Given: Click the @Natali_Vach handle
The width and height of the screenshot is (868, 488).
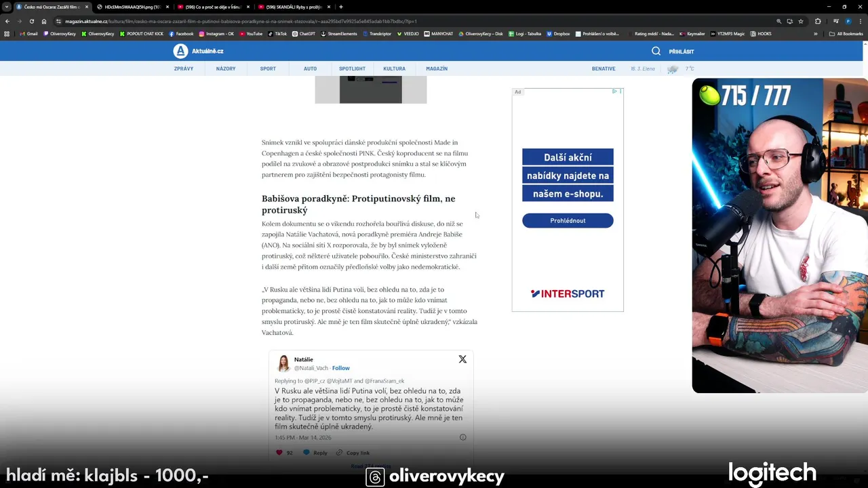Looking at the screenshot, I should [311, 368].
